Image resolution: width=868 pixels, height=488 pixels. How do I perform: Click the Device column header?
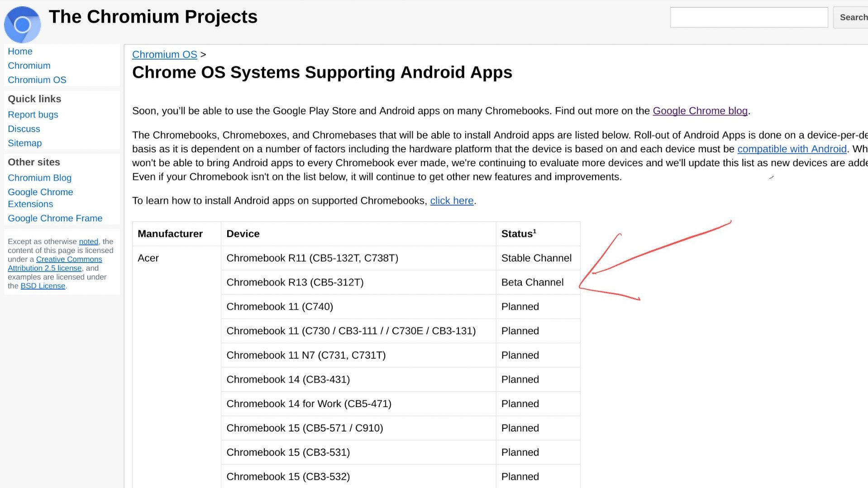click(358, 234)
